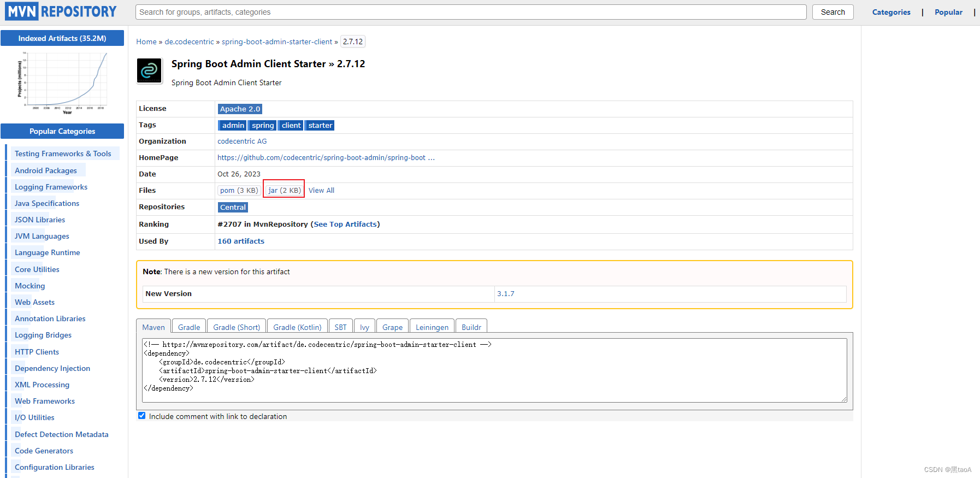980x478 pixels.
Task: Click the Popular Categories header
Action: click(x=62, y=131)
